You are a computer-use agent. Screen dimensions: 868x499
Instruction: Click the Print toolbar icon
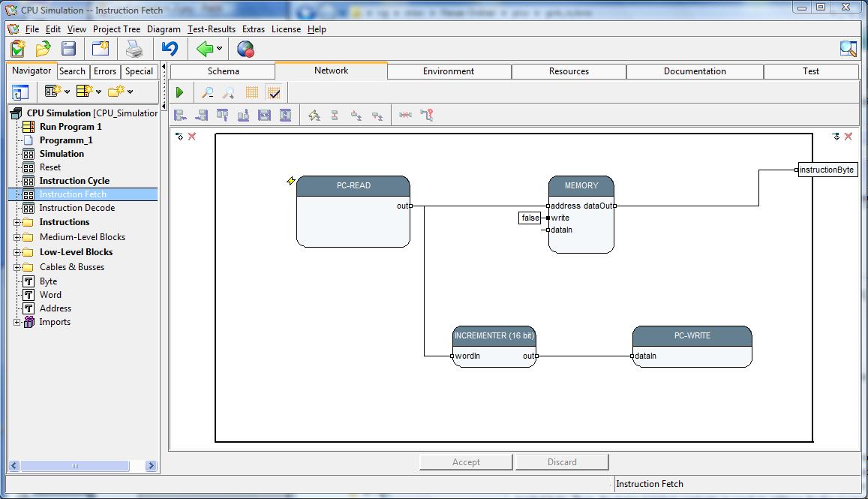(x=134, y=49)
